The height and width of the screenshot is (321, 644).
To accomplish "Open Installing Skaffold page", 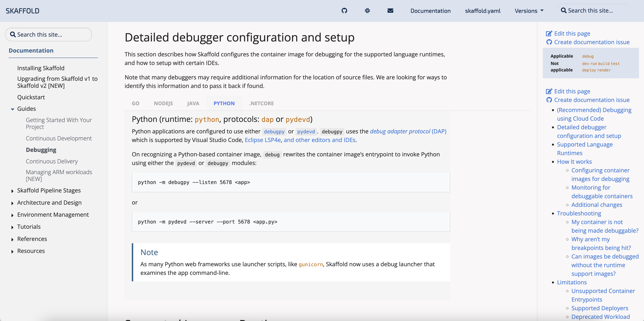I will click(41, 68).
